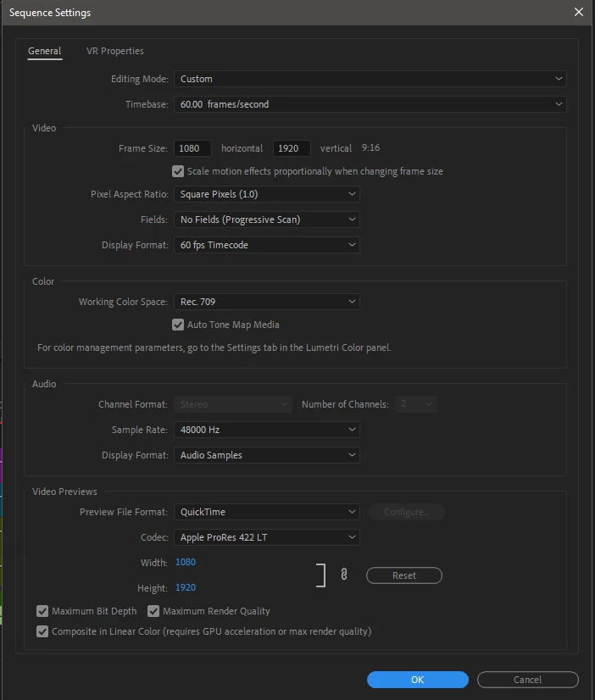Click the horizontal frame size field
Screen dimensions: 595x700
point(192,148)
